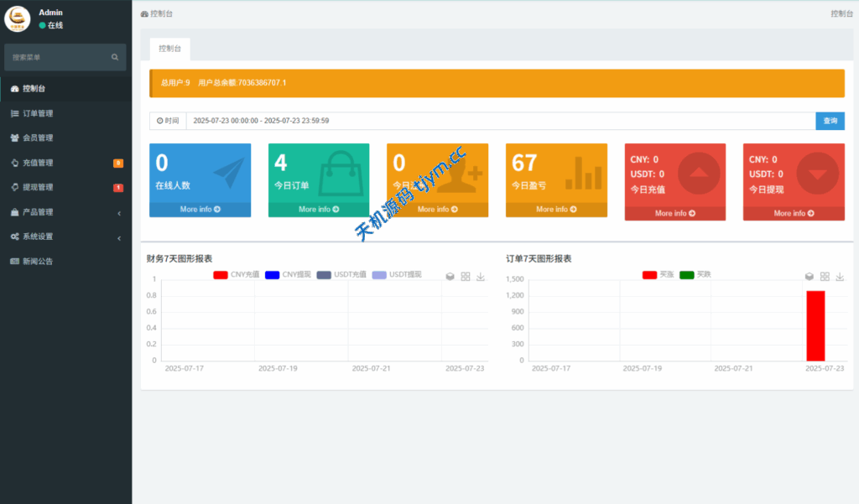The image size is (859, 504).
Task: Click the download icon on the finance chart
Action: 481,276
